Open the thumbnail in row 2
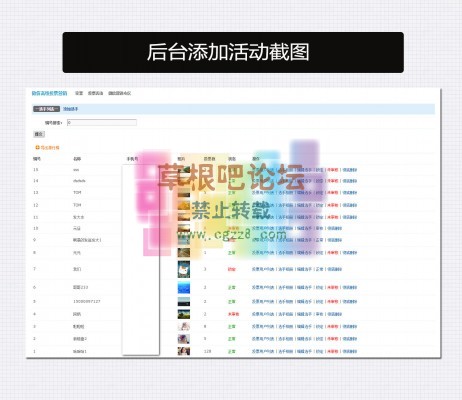462x400 pixels. pos(184,339)
